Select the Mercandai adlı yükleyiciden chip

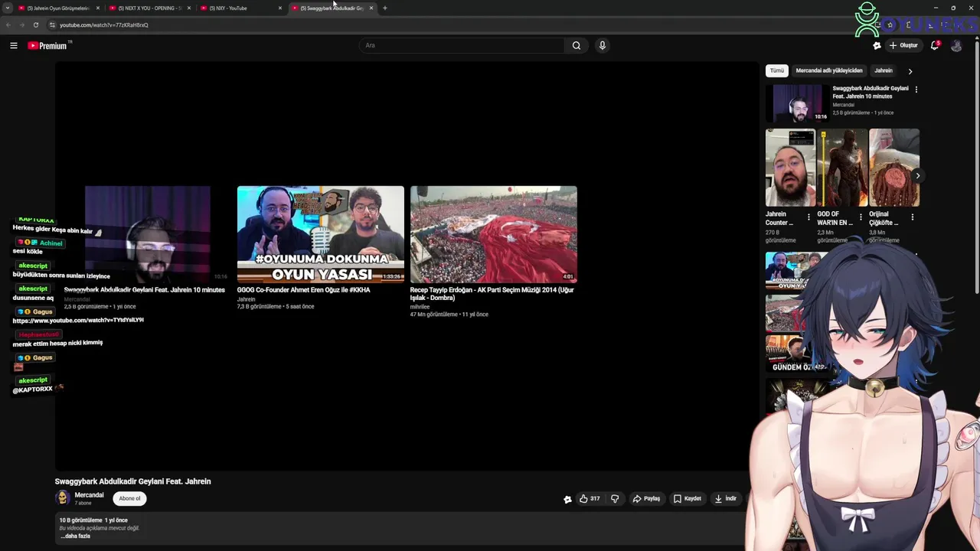829,70
